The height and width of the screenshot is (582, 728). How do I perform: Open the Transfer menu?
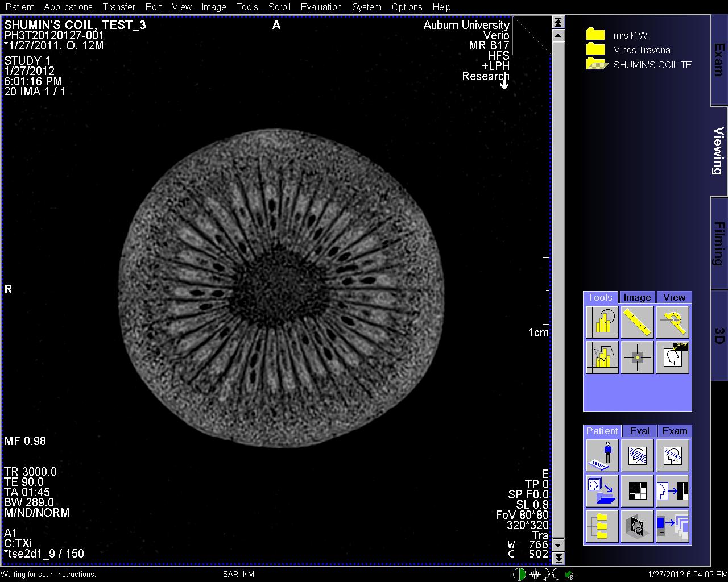pyautogui.click(x=119, y=7)
